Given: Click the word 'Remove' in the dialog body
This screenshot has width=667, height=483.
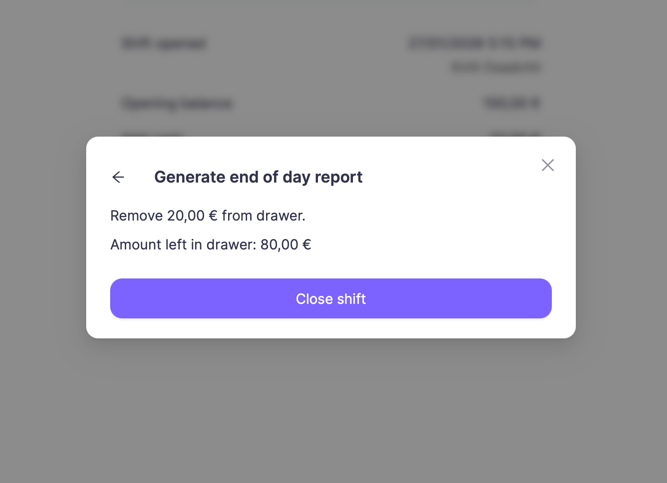Looking at the screenshot, I should (136, 216).
